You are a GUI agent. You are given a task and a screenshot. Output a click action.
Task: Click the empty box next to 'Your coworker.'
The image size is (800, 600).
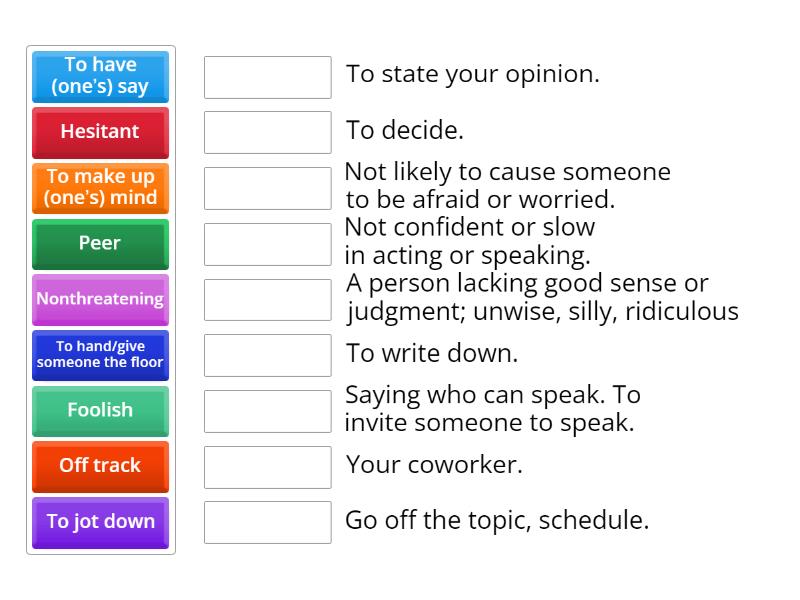[267, 466]
